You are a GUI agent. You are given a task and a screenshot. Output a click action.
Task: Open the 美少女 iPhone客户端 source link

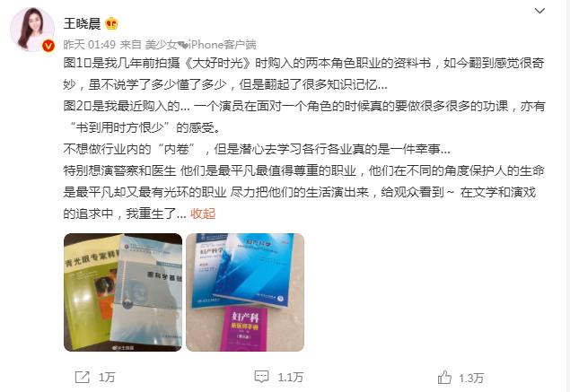click(201, 45)
